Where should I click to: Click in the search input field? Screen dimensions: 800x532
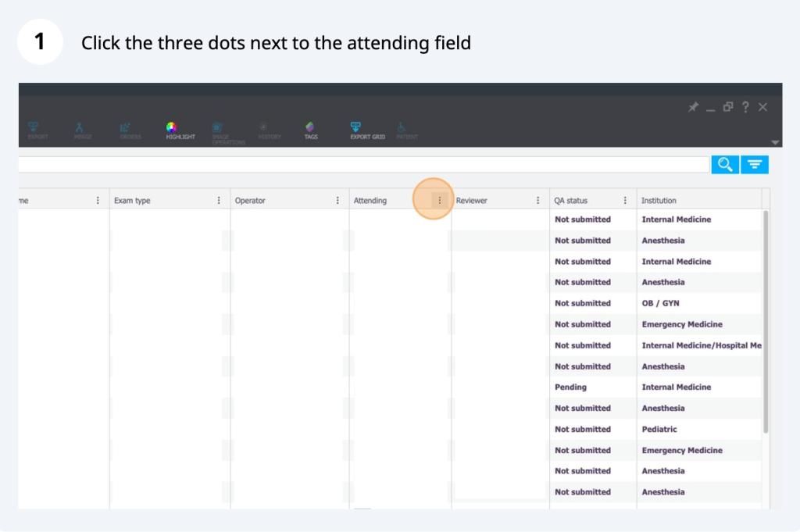coord(359,164)
